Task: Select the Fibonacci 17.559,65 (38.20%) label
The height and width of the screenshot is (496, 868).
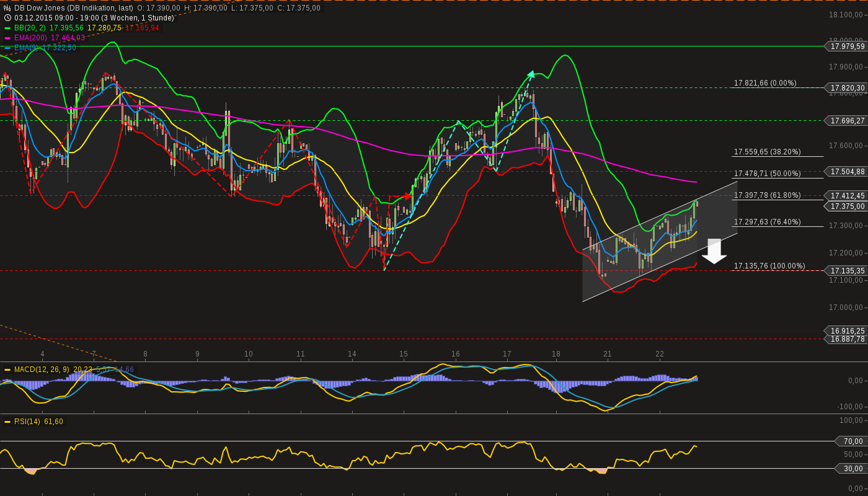Action: point(768,151)
